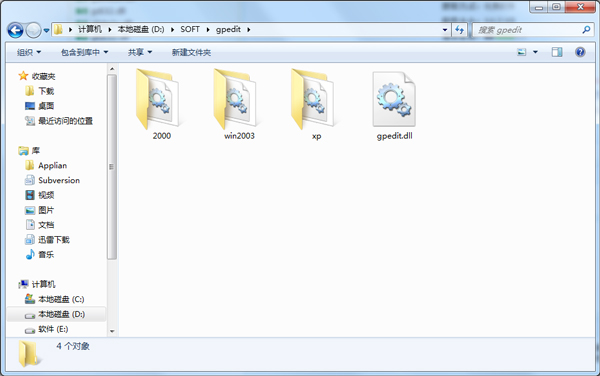600x376 pixels.
Task: Click navigation pane scrollbar down arrow
Action: tap(112, 331)
